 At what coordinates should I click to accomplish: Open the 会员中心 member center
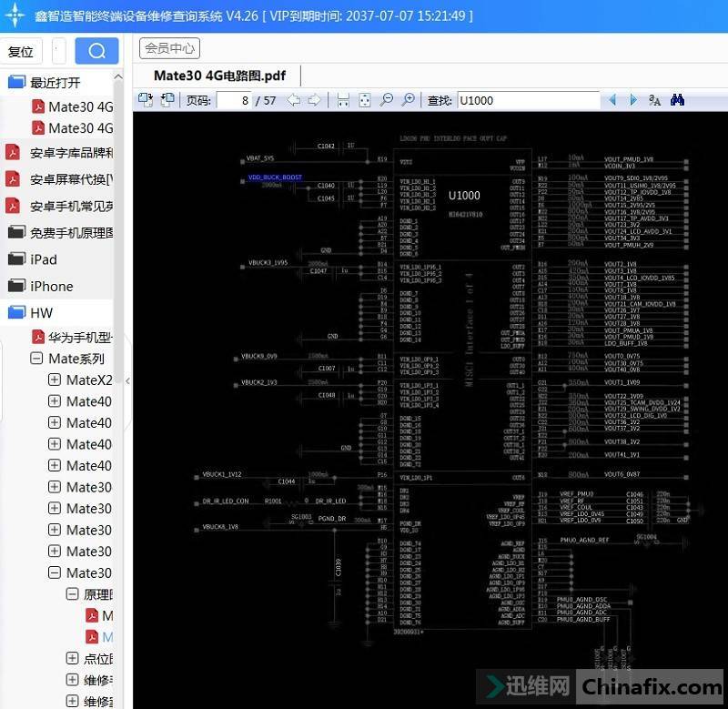(169, 49)
